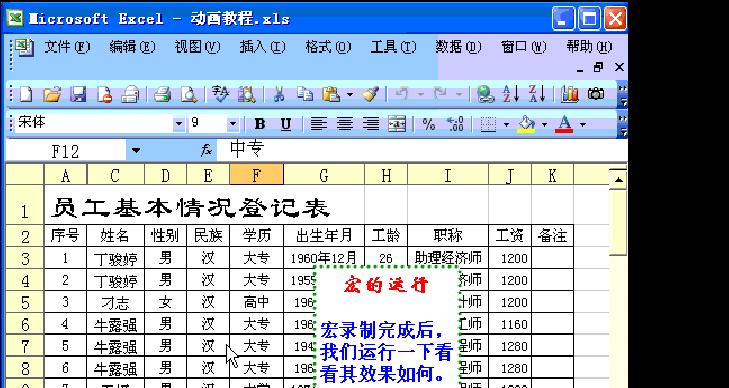Open the Chart Wizard icon

[x=570, y=95]
